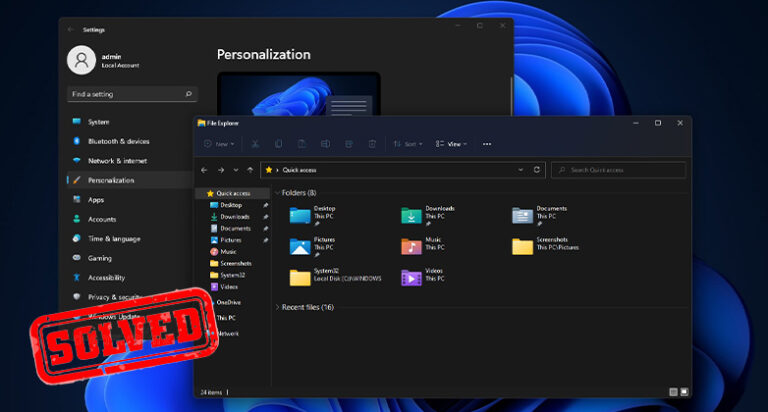Switch to details view in status bar
The width and height of the screenshot is (768, 412).
tap(673, 392)
